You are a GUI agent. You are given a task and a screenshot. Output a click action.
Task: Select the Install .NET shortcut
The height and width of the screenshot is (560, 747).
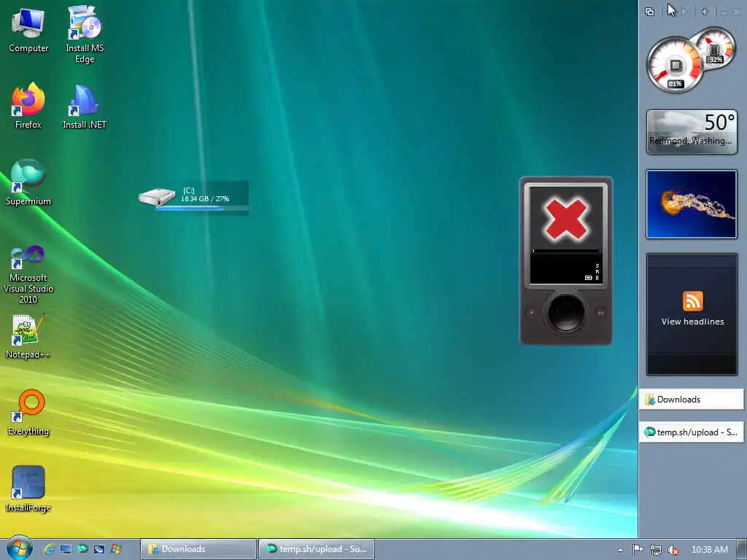click(x=85, y=106)
